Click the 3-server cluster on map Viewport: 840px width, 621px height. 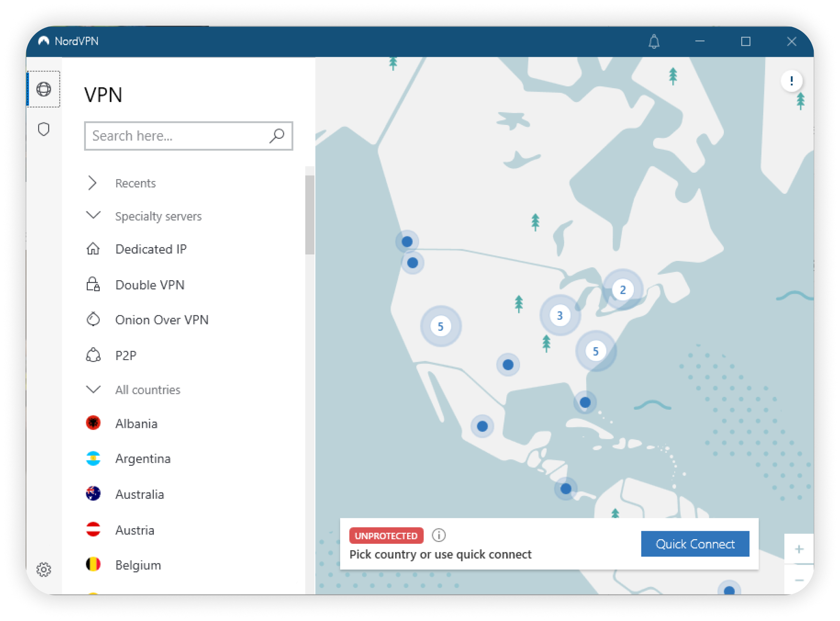[x=560, y=315]
